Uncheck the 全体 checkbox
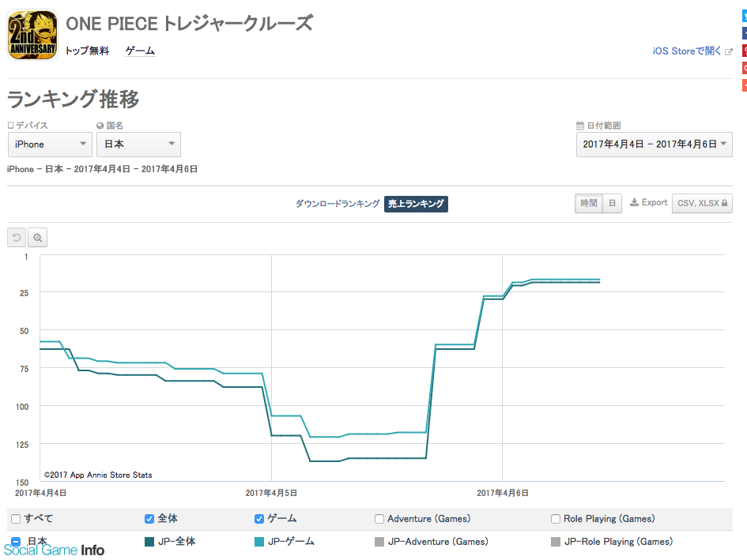 coord(149,519)
